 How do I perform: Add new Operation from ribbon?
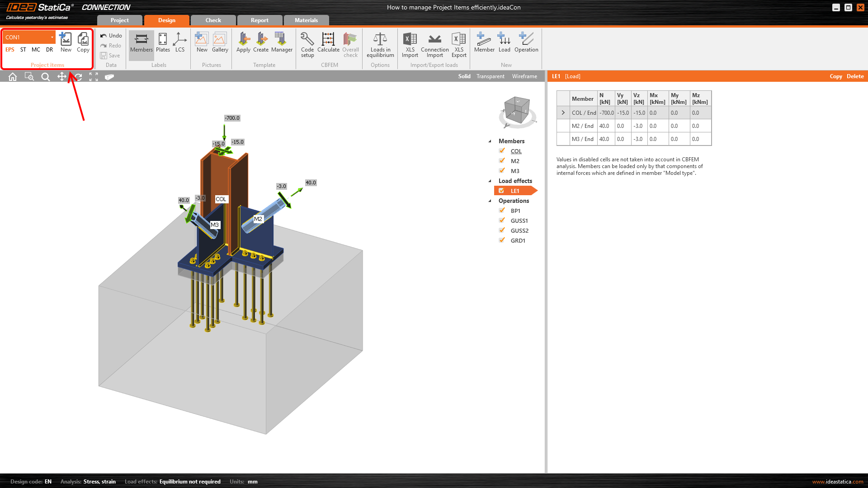[x=526, y=40]
